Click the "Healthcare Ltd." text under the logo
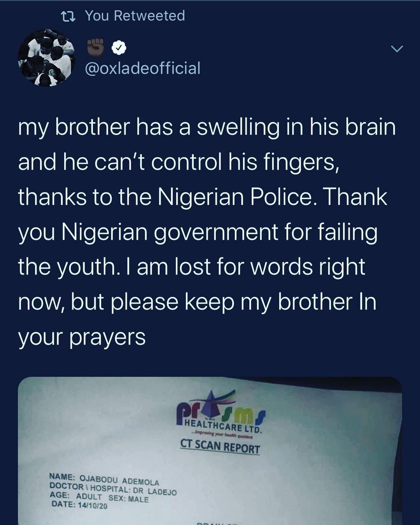This screenshot has width=420, height=525. tap(223, 426)
